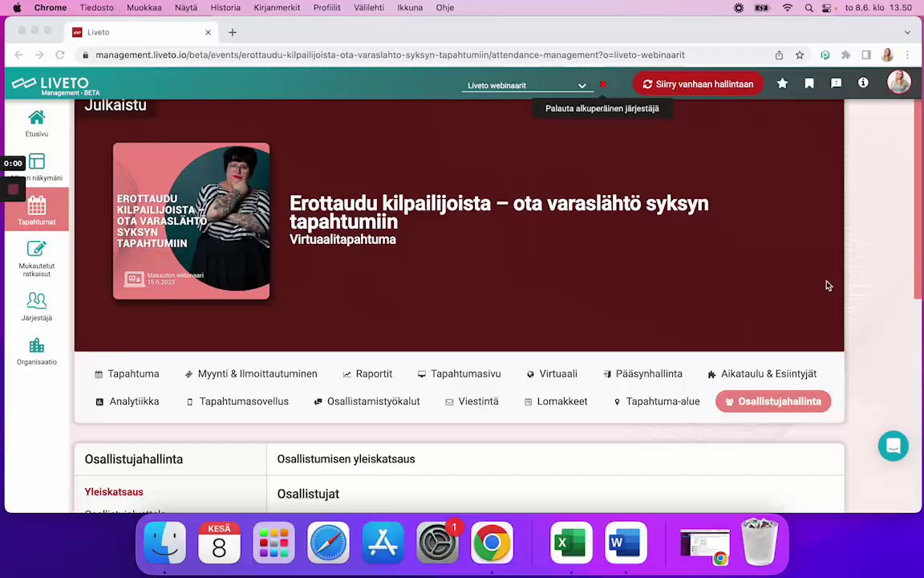Open user profile avatar in Liveto header
Screen dimensions: 924x578
coord(898,82)
